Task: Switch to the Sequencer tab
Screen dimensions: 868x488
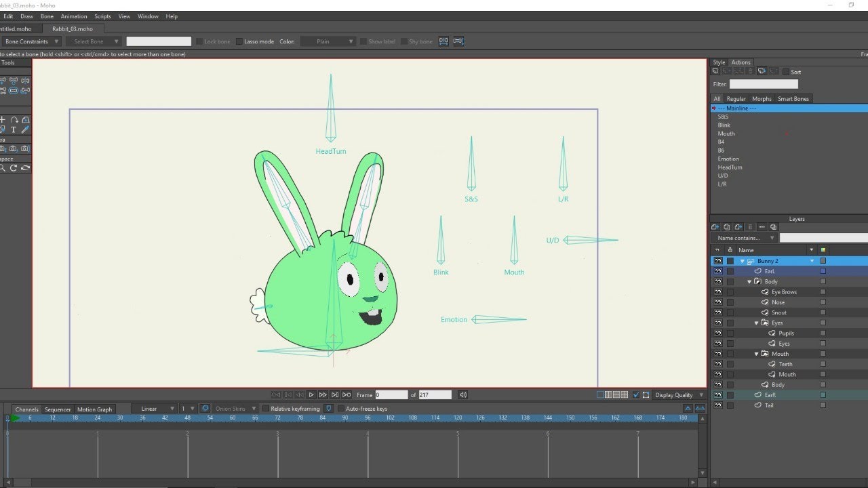Action: point(58,409)
